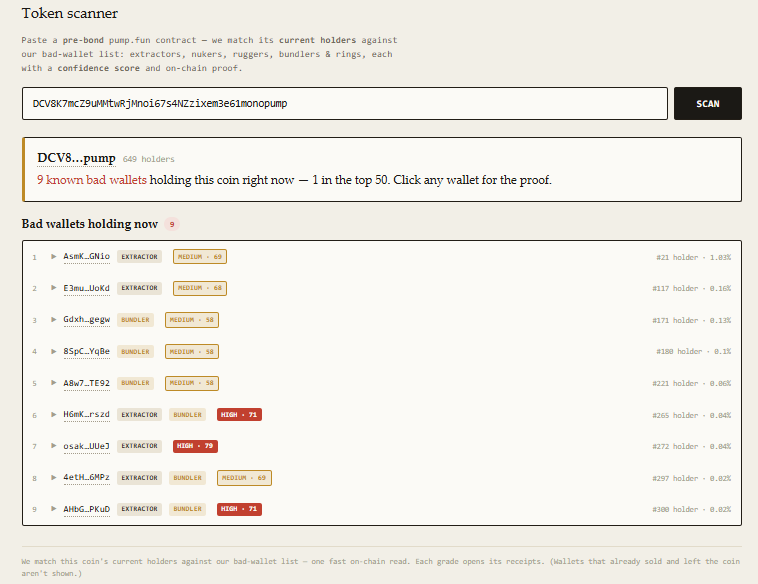Click BUNDLER tag on AHbG…PKuD row

coord(188,509)
